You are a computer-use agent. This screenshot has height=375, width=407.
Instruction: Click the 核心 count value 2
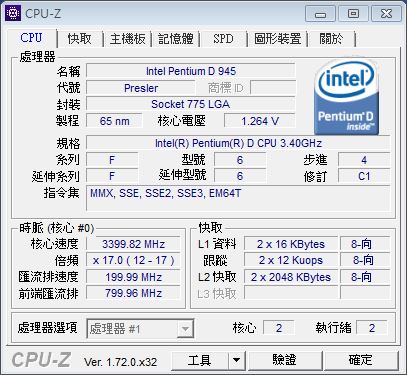(x=279, y=328)
